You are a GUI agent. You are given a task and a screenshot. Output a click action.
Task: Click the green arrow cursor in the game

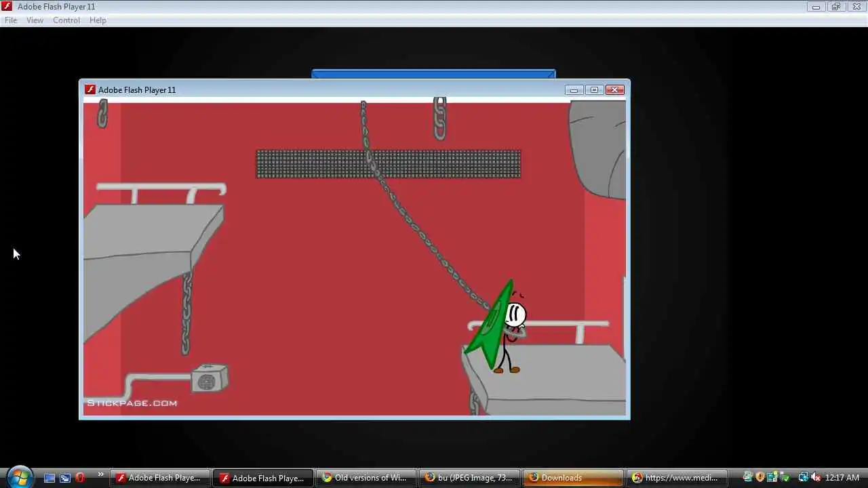[x=490, y=327]
